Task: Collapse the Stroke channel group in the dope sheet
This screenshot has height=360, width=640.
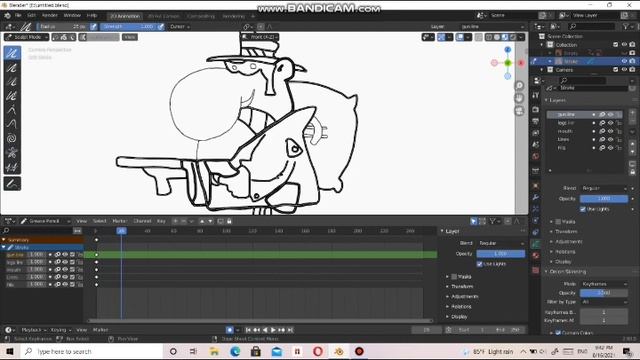Action: 4,247
